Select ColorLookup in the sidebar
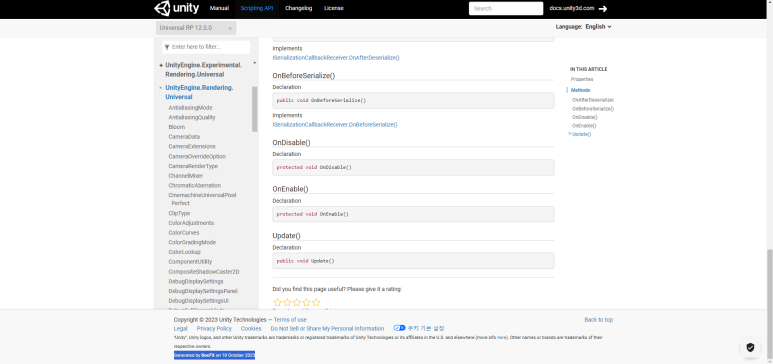Viewport: 773px width, 364px height. (x=184, y=252)
